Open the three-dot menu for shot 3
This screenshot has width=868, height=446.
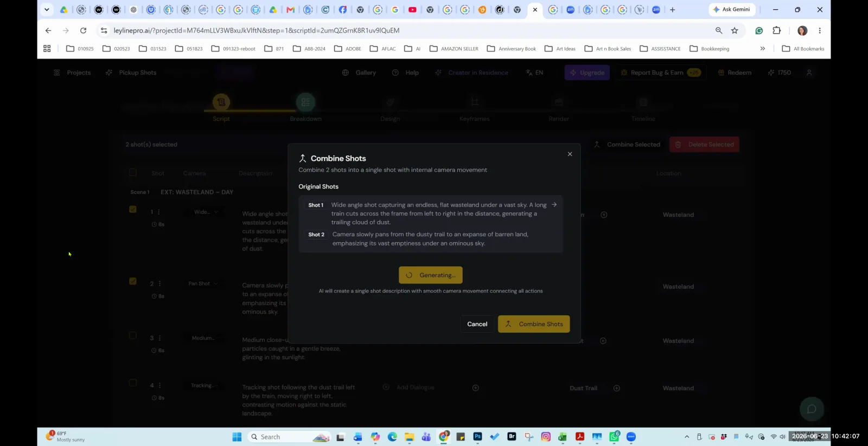coord(159,338)
